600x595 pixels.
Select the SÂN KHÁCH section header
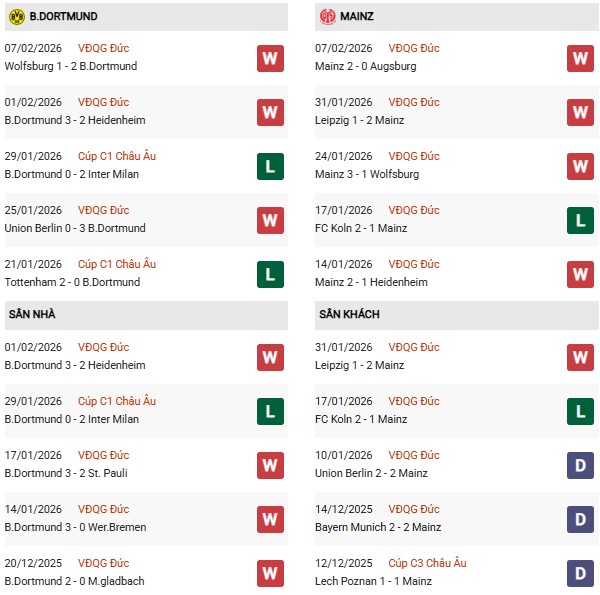(x=352, y=314)
